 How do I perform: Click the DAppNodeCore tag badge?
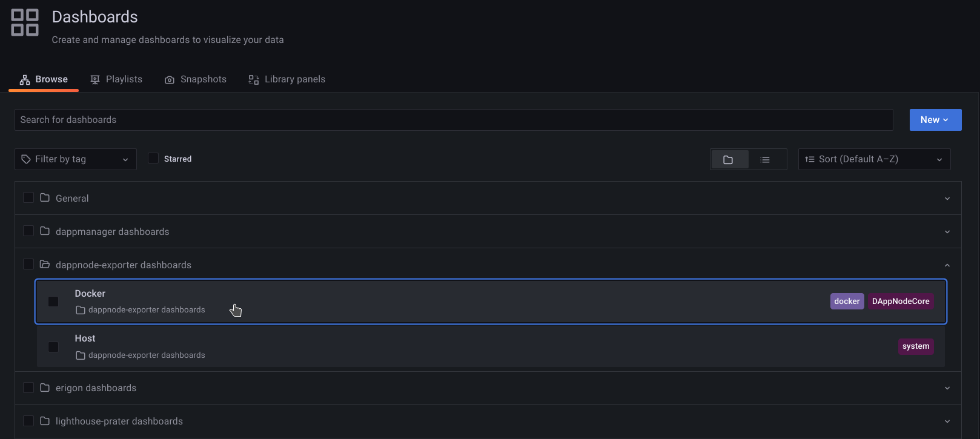tap(901, 302)
